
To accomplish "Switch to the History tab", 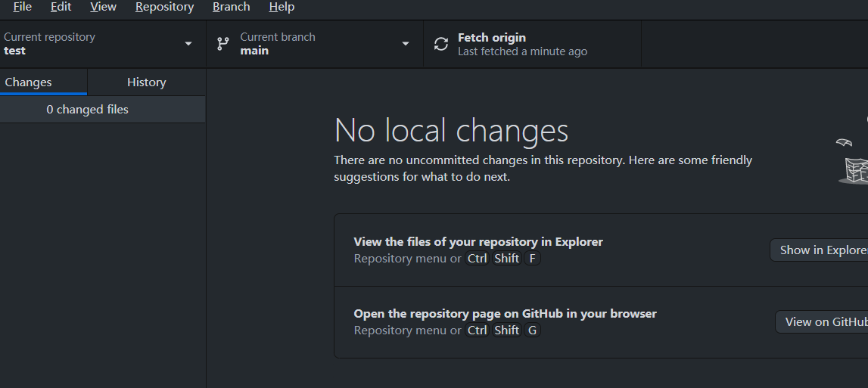I will coord(146,82).
